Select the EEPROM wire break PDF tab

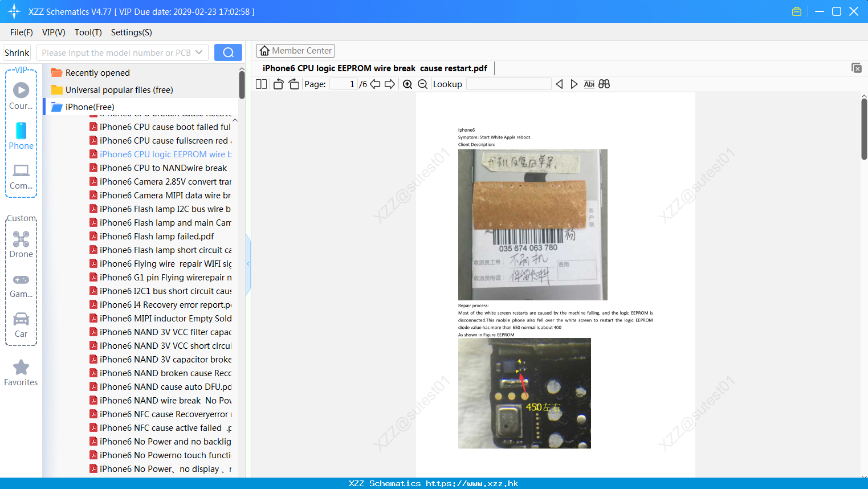point(375,68)
